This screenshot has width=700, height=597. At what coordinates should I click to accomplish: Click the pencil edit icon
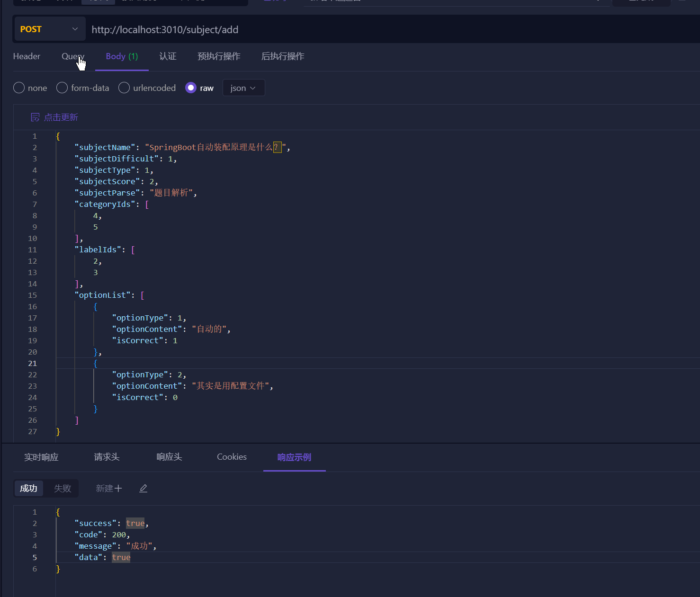click(x=144, y=488)
